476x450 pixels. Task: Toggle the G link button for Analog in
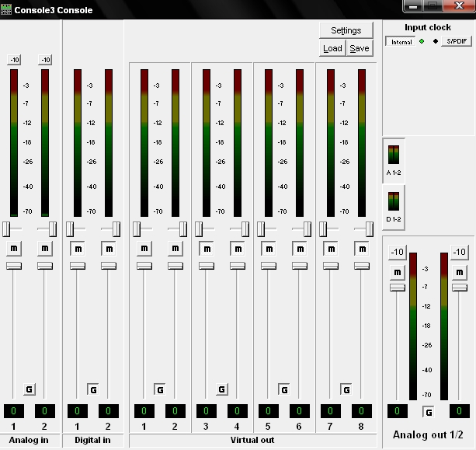(30, 389)
